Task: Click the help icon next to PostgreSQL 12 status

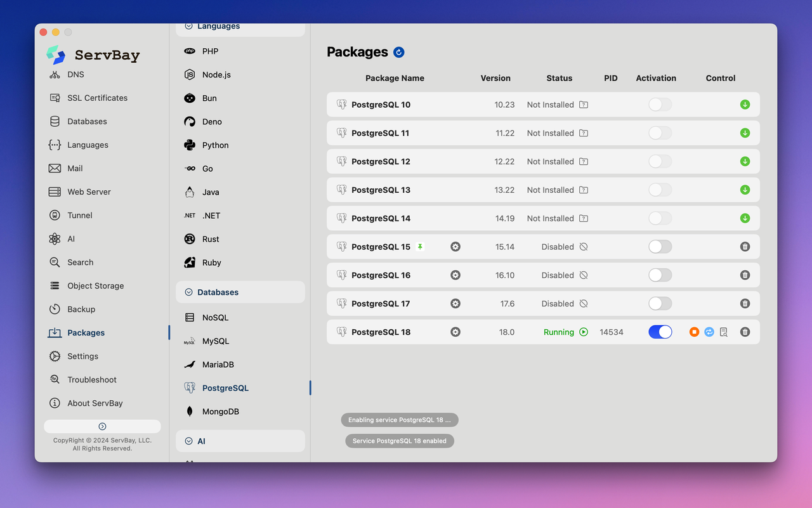Action: click(584, 162)
